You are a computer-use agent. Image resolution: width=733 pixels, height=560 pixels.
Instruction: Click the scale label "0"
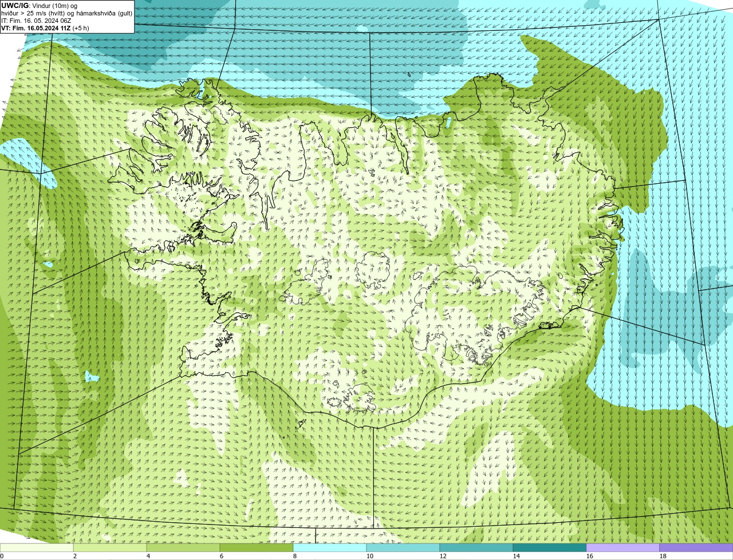click(2, 556)
